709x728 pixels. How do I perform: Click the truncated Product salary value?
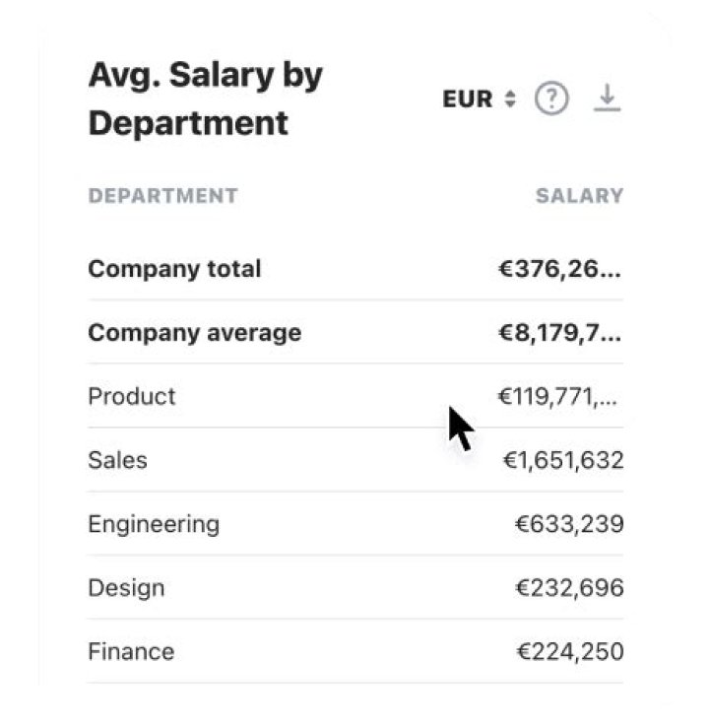pos(559,396)
